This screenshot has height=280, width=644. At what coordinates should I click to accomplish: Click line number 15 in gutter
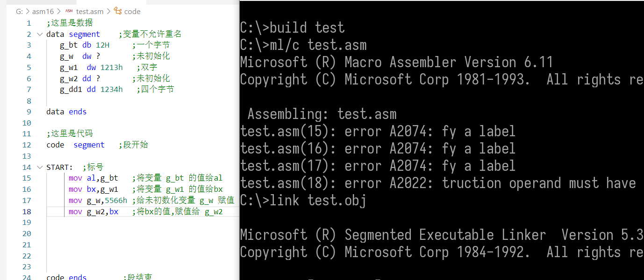pos(27,178)
